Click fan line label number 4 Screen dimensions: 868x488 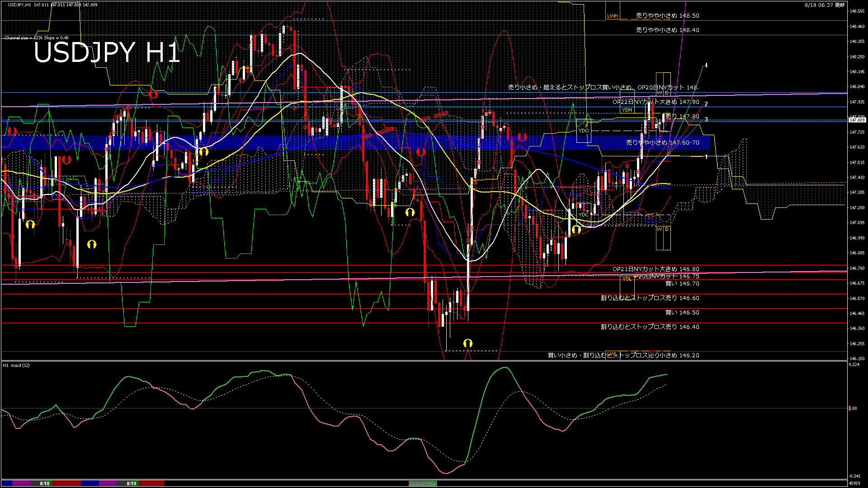(x=706, y=66)
